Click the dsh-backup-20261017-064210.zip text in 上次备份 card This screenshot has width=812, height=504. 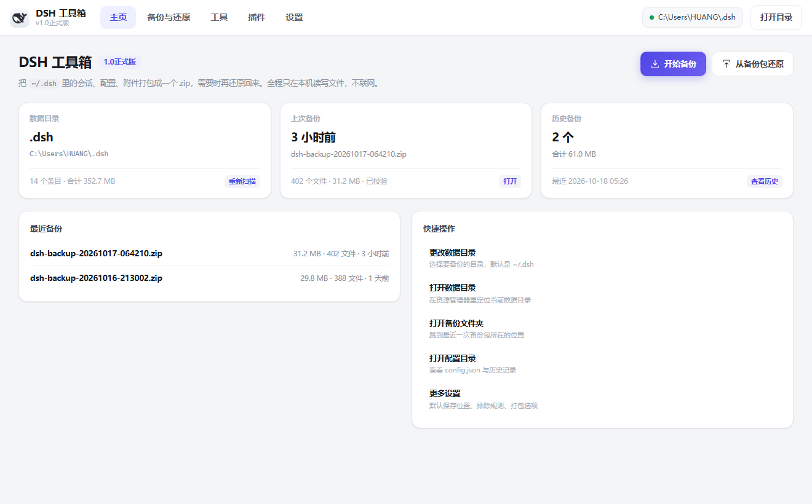coord(349,154)
